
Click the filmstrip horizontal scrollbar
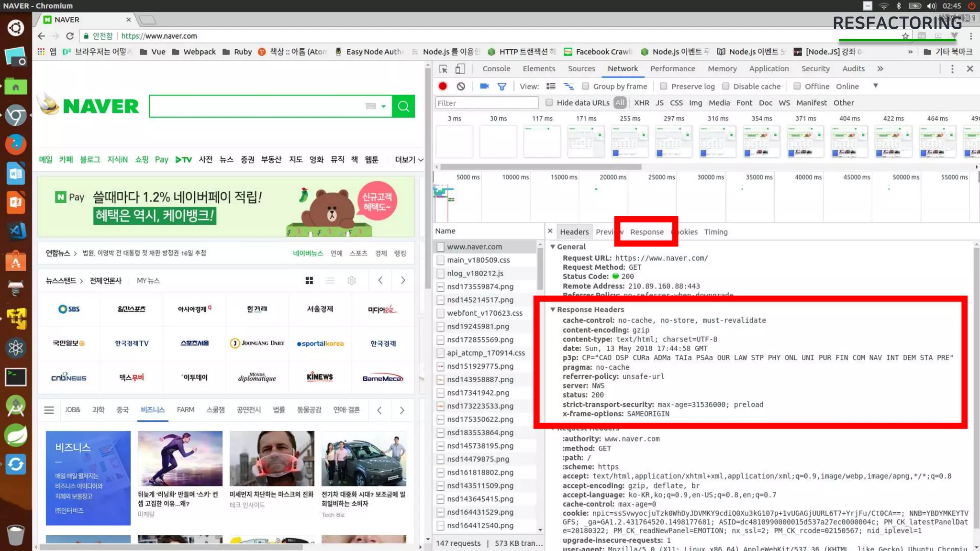[x=541, y=167]
